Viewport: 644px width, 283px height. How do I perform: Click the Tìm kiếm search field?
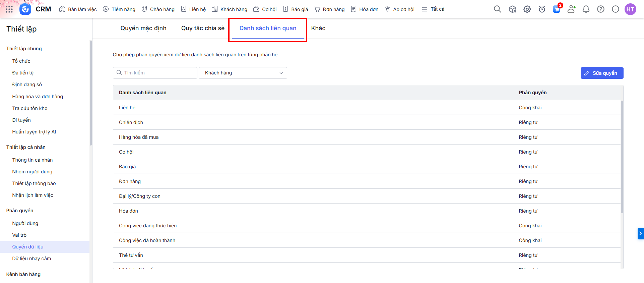(x=155, y=73)
